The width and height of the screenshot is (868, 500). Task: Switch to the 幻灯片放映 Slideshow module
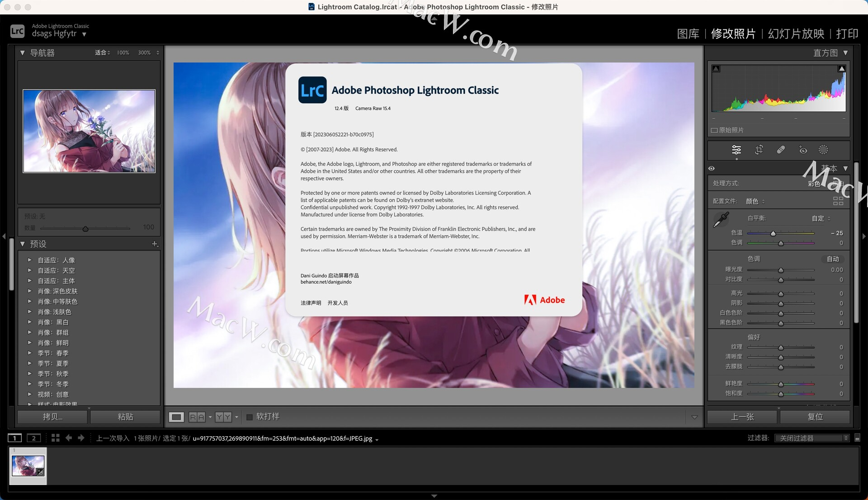click(x=796, y=34)
